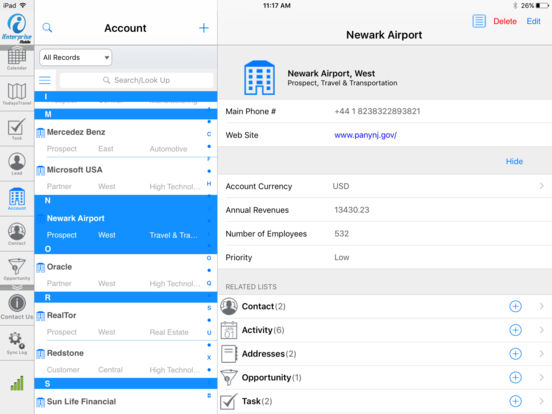Open the hamburger list menu icon
The height and width of the screenshot is (414, 552).
point(45,80)
